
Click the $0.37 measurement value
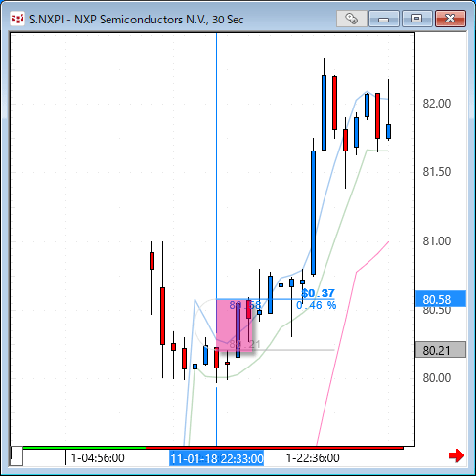click(x=318, y=293)
